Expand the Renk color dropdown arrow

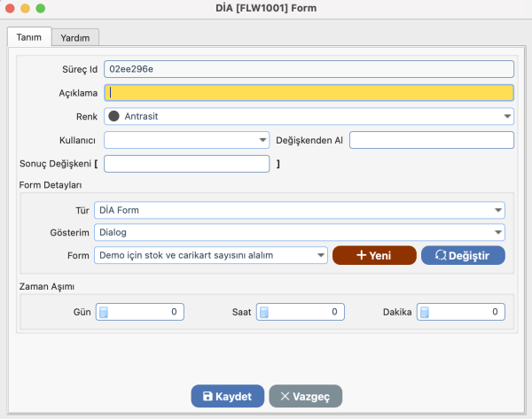pyautogui.click(x=507, y=116)
